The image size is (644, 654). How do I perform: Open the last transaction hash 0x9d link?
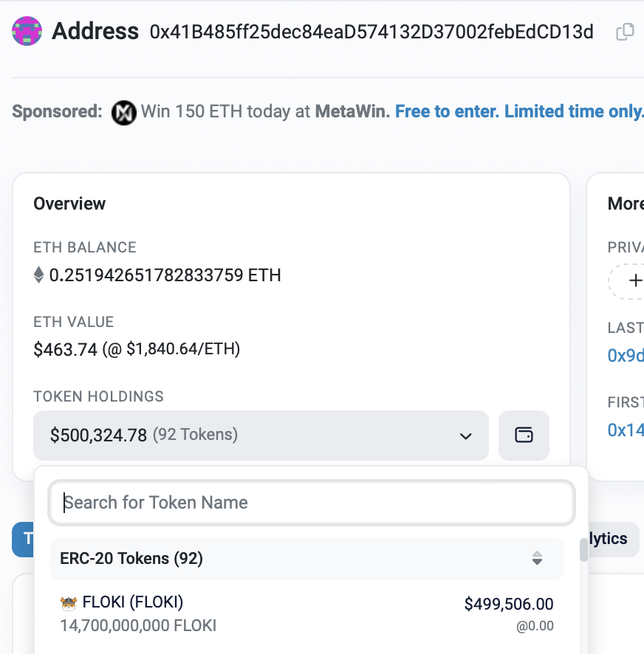[x=626, y=355]
